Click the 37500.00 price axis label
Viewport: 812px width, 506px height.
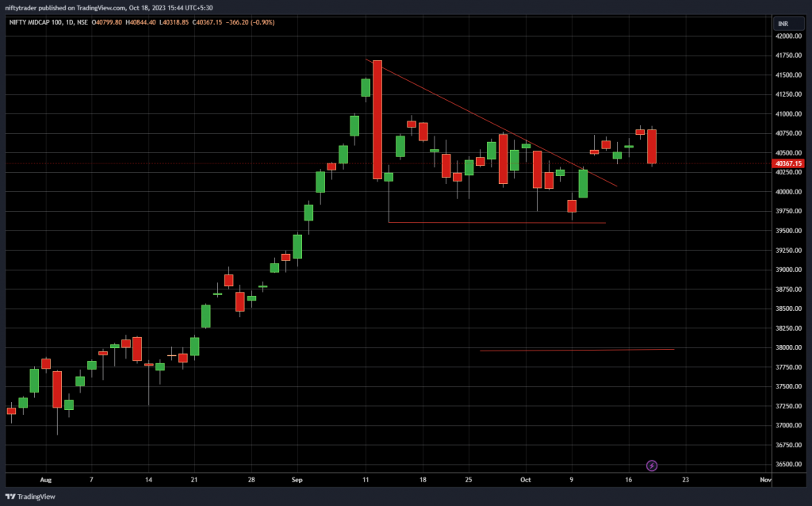point(789,386)
